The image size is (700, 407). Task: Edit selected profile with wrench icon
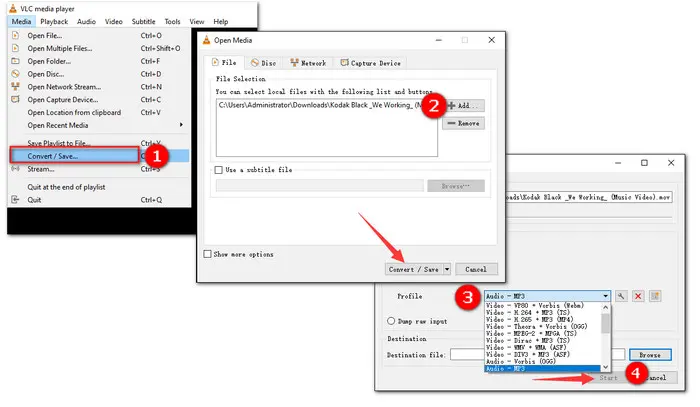(x=621, y=296)
